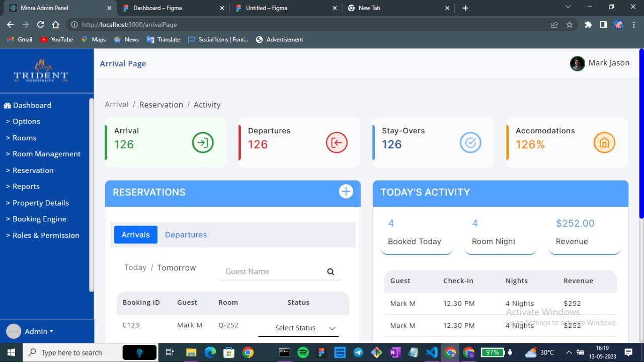Switch to the Departures tab

pos(186,235)
